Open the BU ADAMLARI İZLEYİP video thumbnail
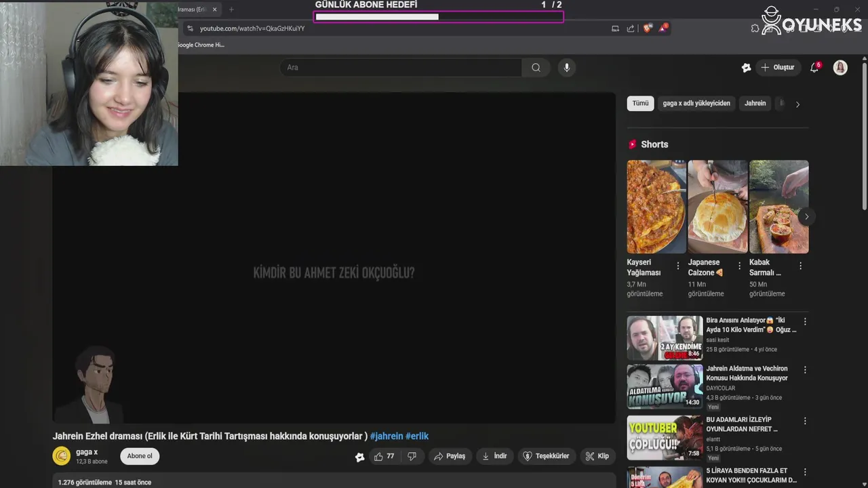 [665, 437]
